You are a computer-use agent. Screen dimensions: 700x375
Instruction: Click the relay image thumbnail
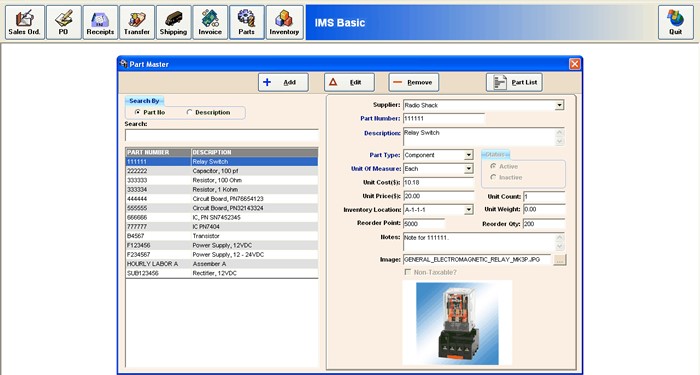point(457,323)
